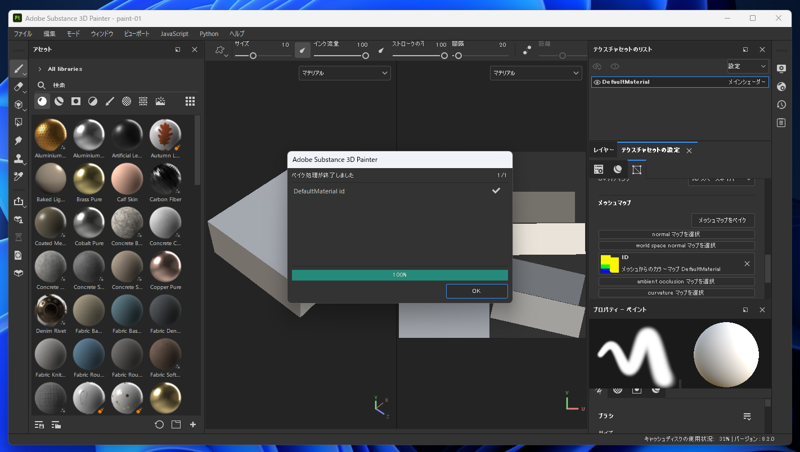The height and width of the screenshot is (452, 800).
Task: Select the Projection cube tool
Action: tap(18, 105)
